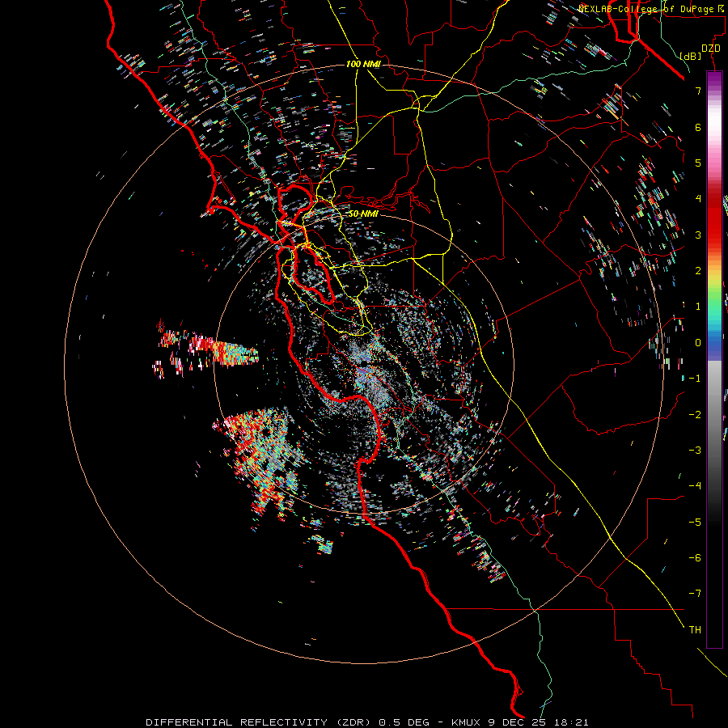Click the scale value 7

click(698, 91)
